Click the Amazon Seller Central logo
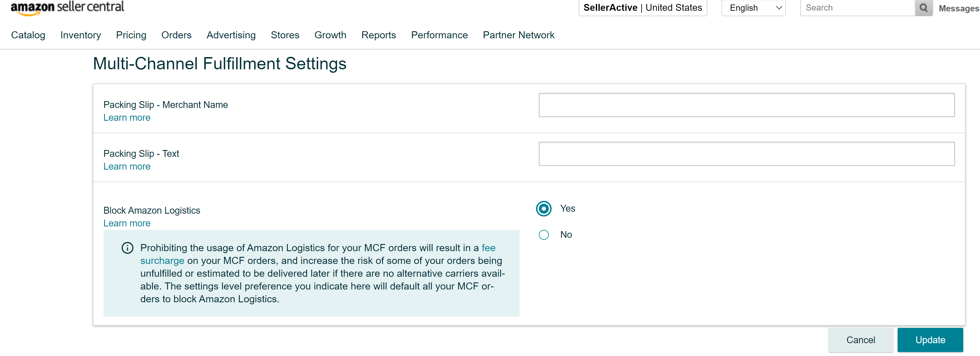Image resolution: width=980 pixels, height=356 pixels. pyautogui.click(x=67, y=8)
